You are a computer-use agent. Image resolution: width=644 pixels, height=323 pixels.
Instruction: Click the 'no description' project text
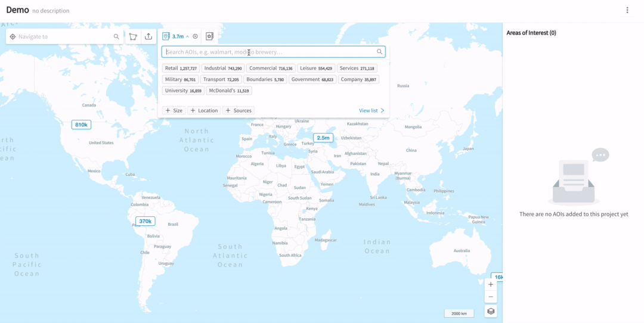[51, 11]
